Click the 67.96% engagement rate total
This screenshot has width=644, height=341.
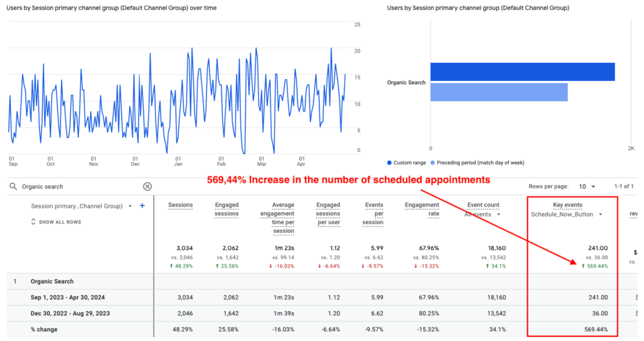pyautogui.click(x=429, y=248)
